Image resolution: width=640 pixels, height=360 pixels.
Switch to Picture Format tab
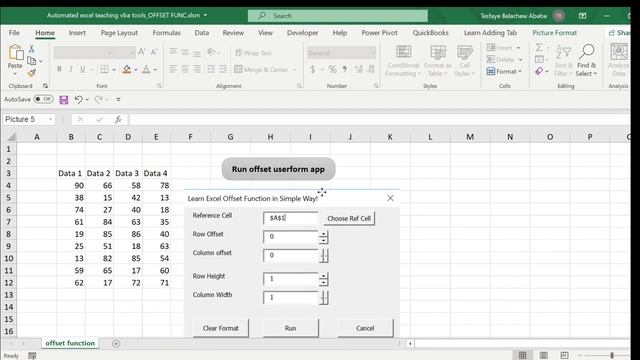click(554, 33)
